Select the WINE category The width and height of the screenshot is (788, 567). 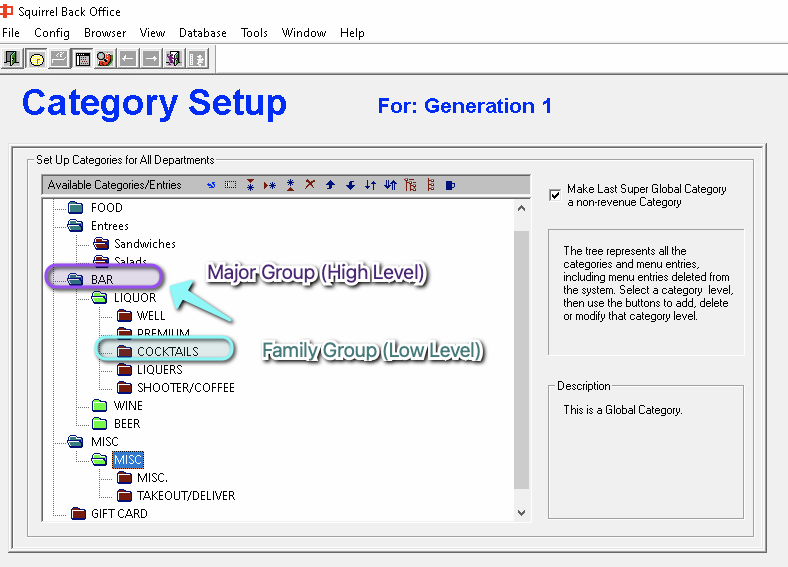[128, 406]
